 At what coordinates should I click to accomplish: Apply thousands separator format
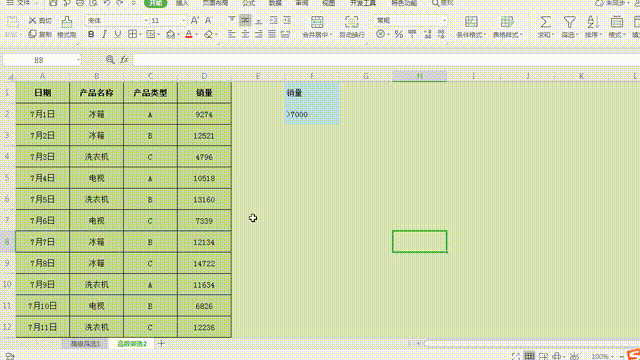(x=412, y=34)
